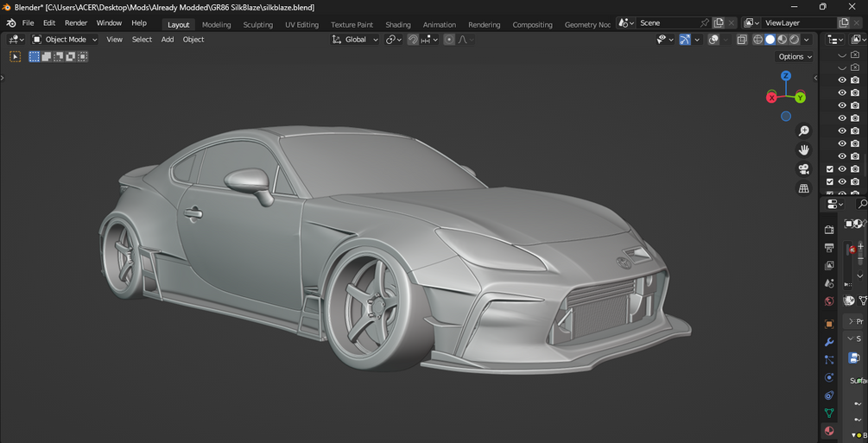The height and width of the screenshot is (443, 868).
Task: Click the Blender logo menu icon
Action: point(11,23)
